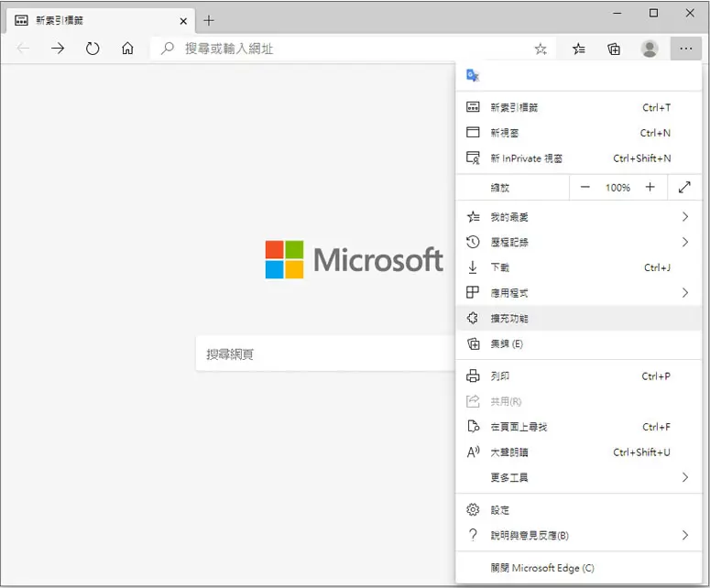Screen dimensions: 710x588
Task: Expand the 更多工具 submenu arrow
Action: point(685,477)
